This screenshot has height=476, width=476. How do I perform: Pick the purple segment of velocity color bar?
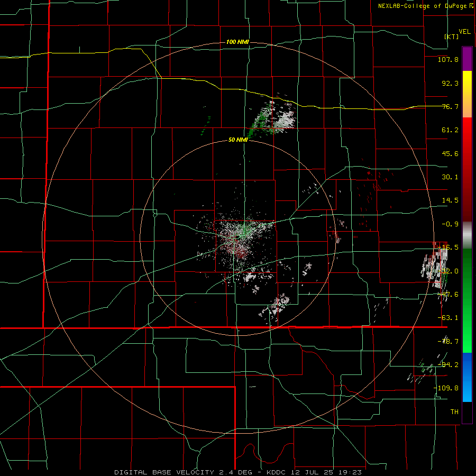(x=467, y=59)
